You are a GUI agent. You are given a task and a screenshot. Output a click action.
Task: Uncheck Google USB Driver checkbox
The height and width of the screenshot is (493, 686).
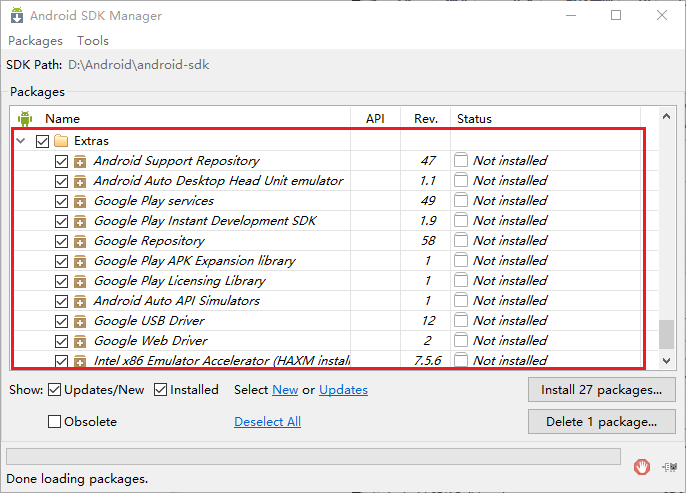pos(61,321)
